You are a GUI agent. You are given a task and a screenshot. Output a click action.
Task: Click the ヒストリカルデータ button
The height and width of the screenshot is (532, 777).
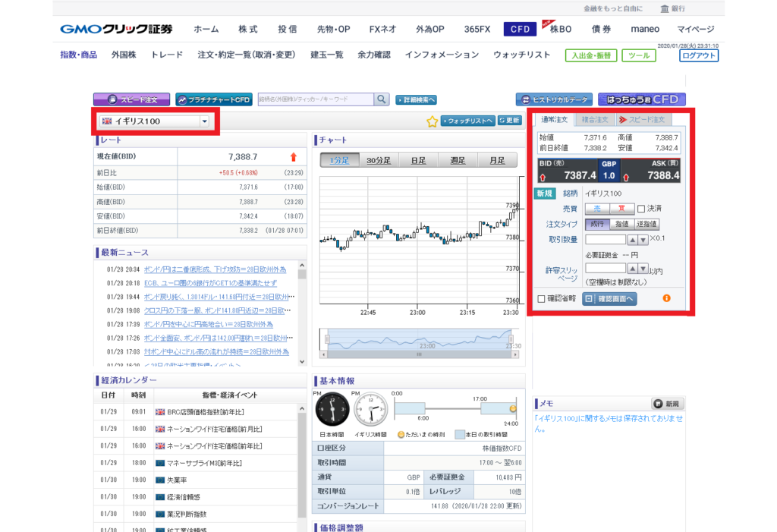554,99
